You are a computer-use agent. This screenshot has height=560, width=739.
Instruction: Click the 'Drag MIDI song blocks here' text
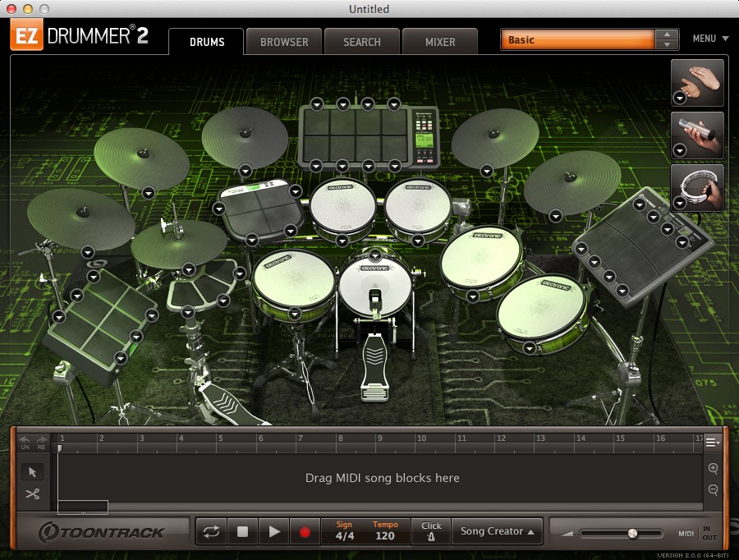coord(382,478)
